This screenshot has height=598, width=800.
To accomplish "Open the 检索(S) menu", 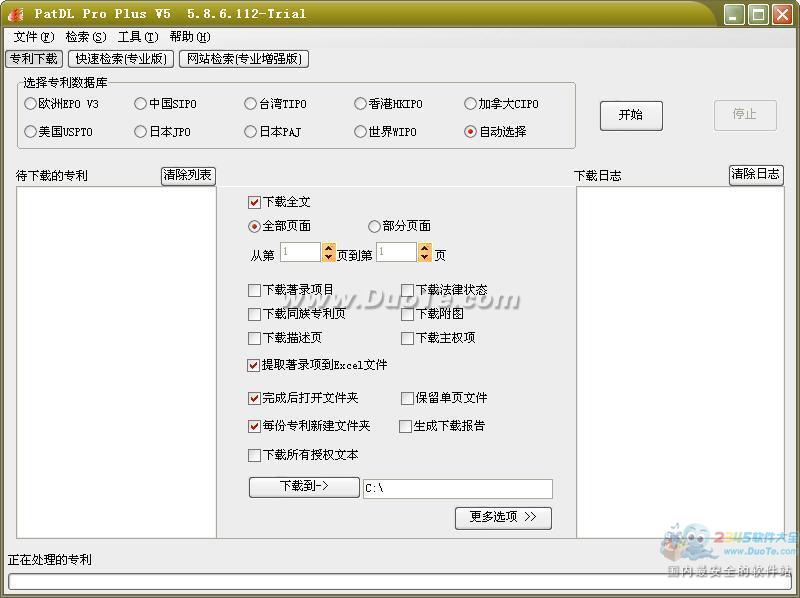I will click(86, 37).
